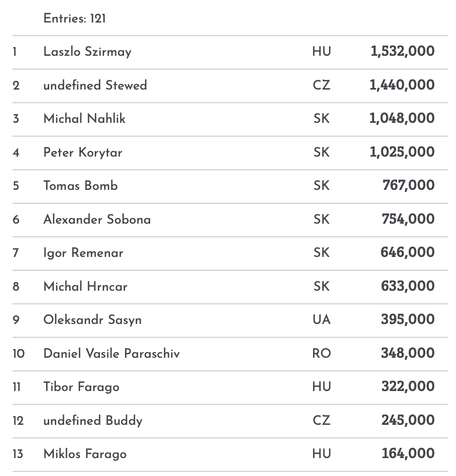Click on Igor Remenar
Viewport: 456px width, 476px height.
tap(83, 253)
